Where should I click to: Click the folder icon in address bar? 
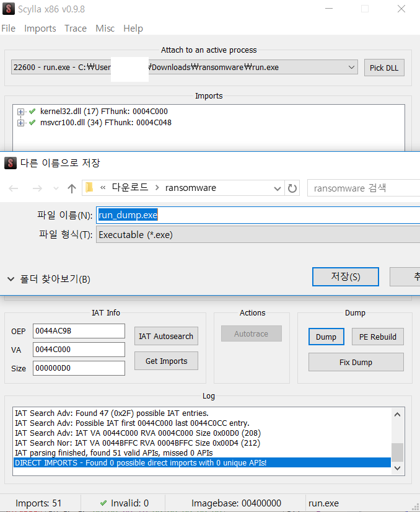coord(89,187)
